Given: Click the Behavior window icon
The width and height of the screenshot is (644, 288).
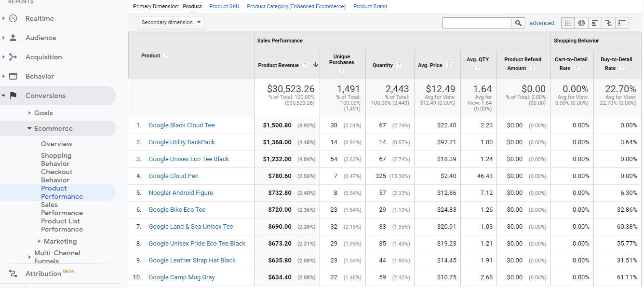Looking at the screenshot, I should click(x=13, y=76).
